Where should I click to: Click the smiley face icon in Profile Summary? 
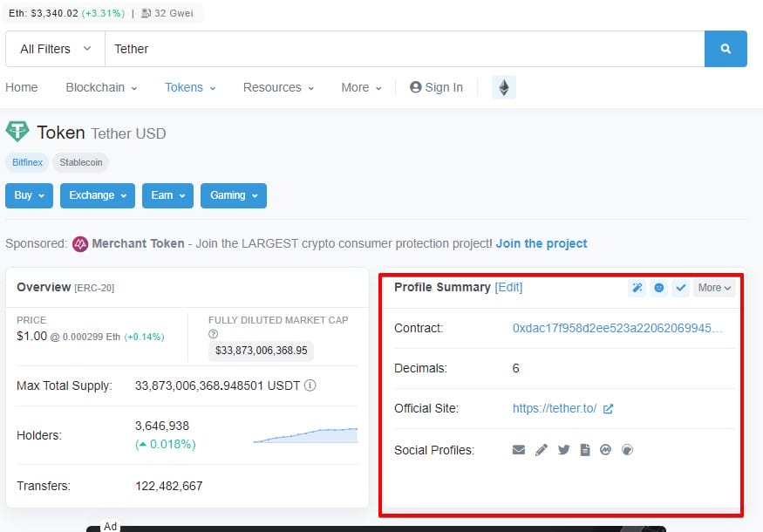click(x=659, y=288)
